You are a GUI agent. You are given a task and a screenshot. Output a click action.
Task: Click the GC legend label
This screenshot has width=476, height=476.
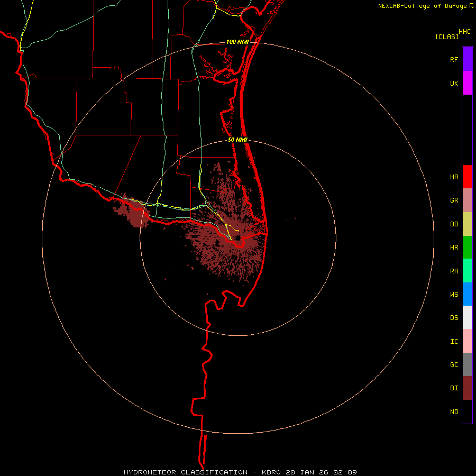click(454, 364)
